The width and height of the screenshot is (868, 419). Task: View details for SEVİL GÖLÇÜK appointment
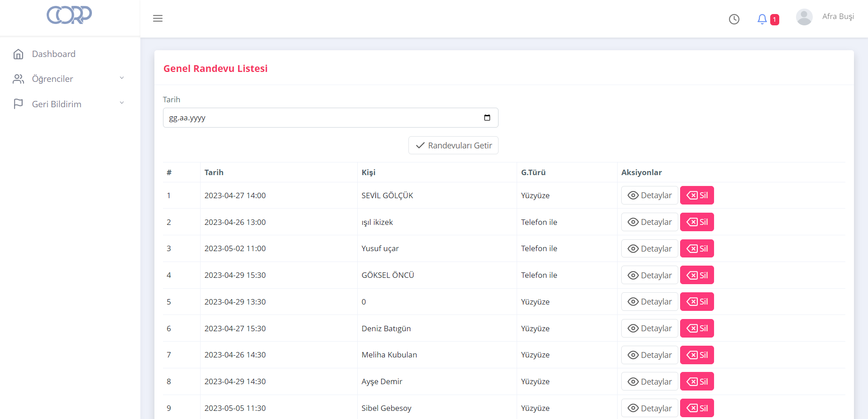(649, 195)
